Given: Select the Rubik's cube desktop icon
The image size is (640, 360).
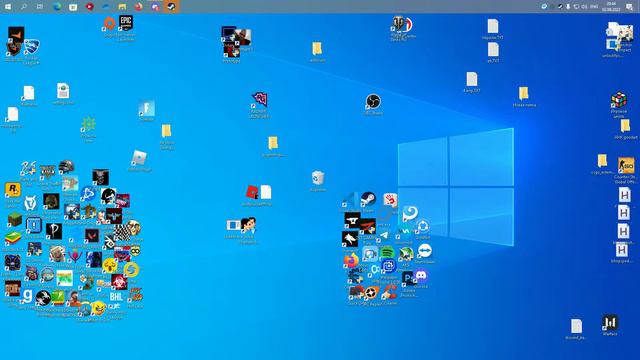Looking at the screenshot, I should [619, 100].
